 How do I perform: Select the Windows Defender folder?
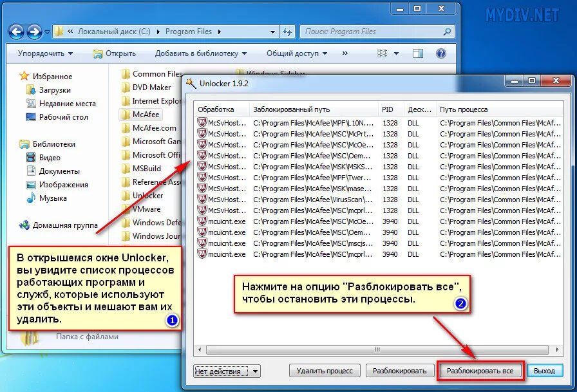(151, 223)
